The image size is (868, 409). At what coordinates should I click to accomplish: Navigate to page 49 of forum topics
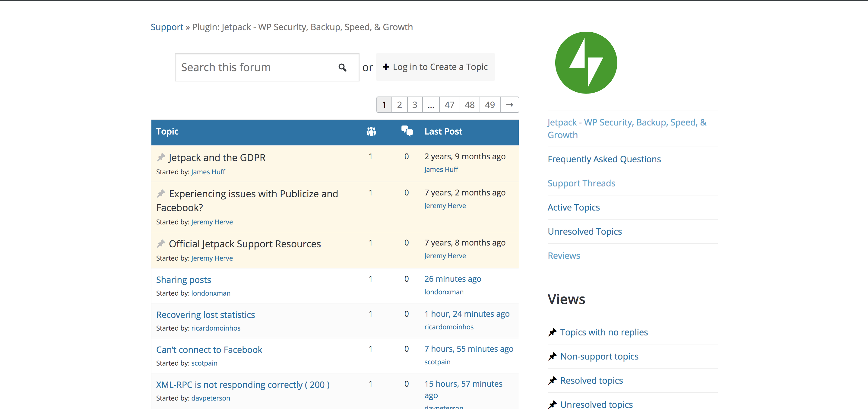(489, 104)
